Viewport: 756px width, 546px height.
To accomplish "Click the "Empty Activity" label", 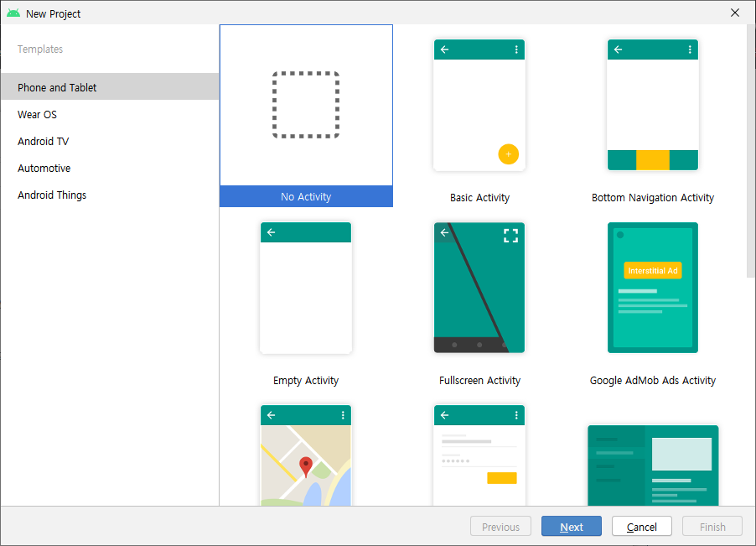I will (306, 381).
